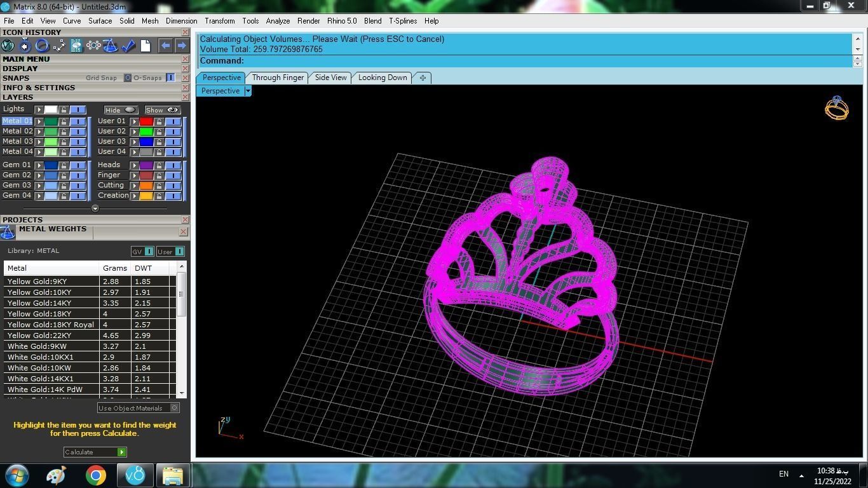868x488 pixels.
Task: Open the panel list icon in Icon History
Action: click(x=76, y=45)
